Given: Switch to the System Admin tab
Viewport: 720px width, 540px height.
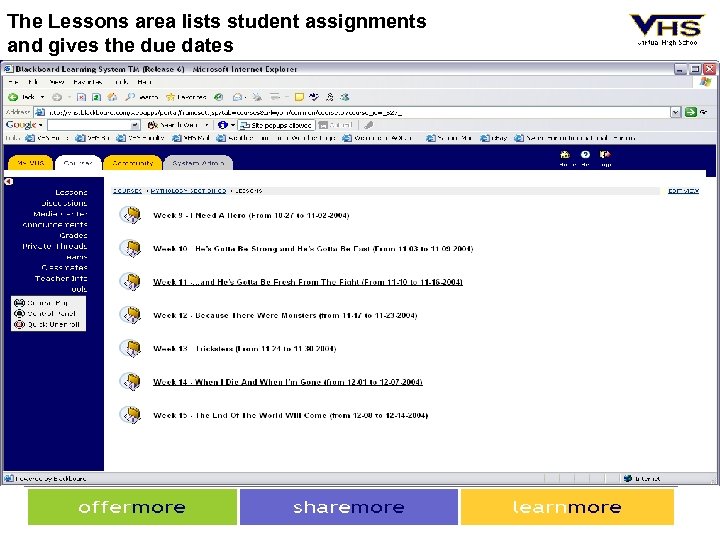Looking at the screenshot, I should coord(198,163).
